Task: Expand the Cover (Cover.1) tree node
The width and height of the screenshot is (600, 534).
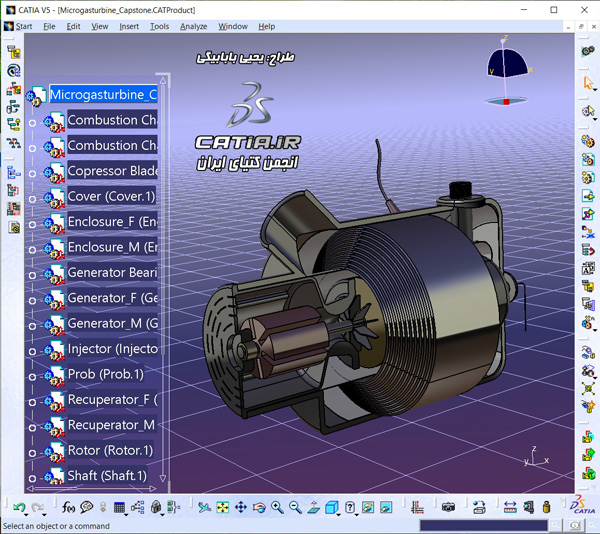Action: 33,199
